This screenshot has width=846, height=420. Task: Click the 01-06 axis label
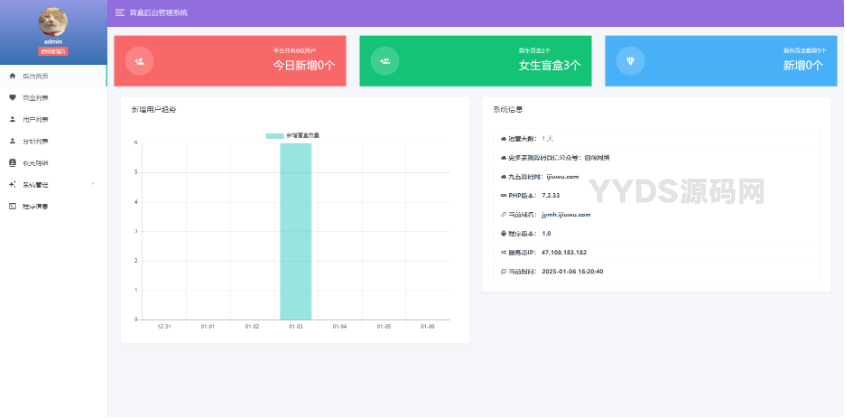428,327
